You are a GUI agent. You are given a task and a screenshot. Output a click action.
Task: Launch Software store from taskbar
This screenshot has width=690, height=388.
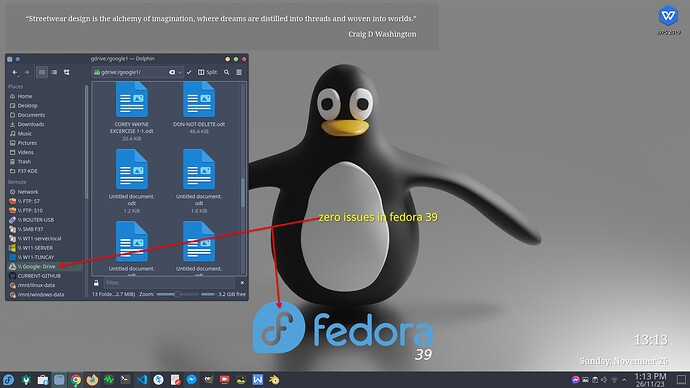[43, 380]
